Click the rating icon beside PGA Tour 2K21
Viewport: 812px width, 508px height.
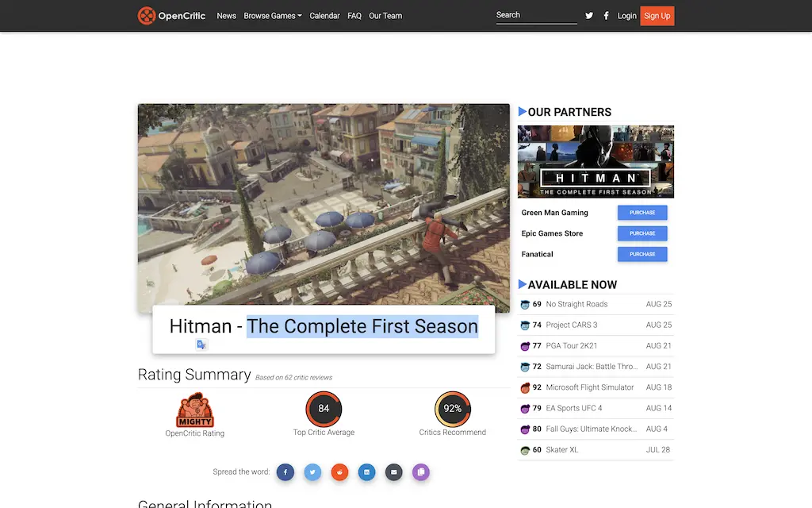click(525, 346)
